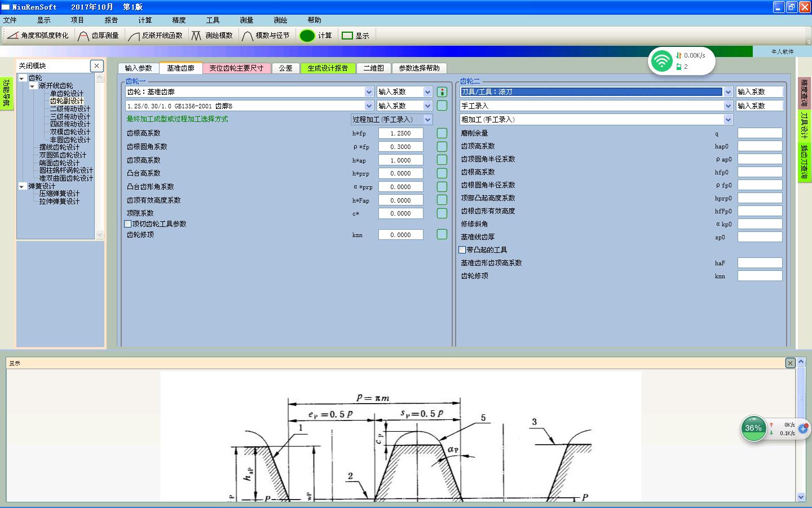Switch to the 二维图 tab

373,68
